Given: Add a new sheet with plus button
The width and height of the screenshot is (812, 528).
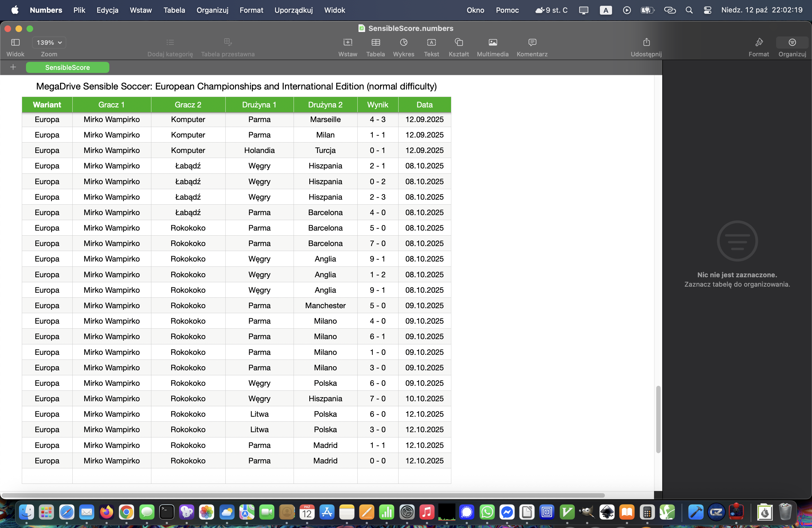Looking at the screenshot, I should point(13,67).
